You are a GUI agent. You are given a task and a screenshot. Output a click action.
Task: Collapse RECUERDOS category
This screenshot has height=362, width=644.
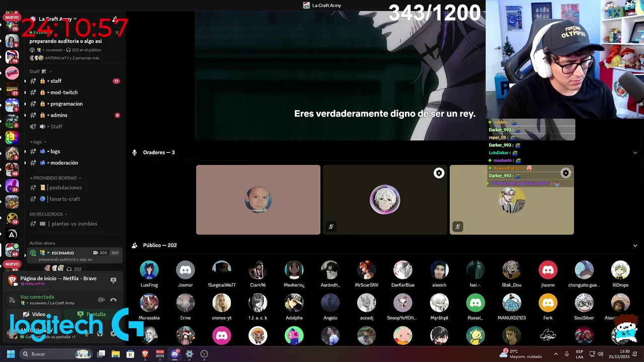48,214
